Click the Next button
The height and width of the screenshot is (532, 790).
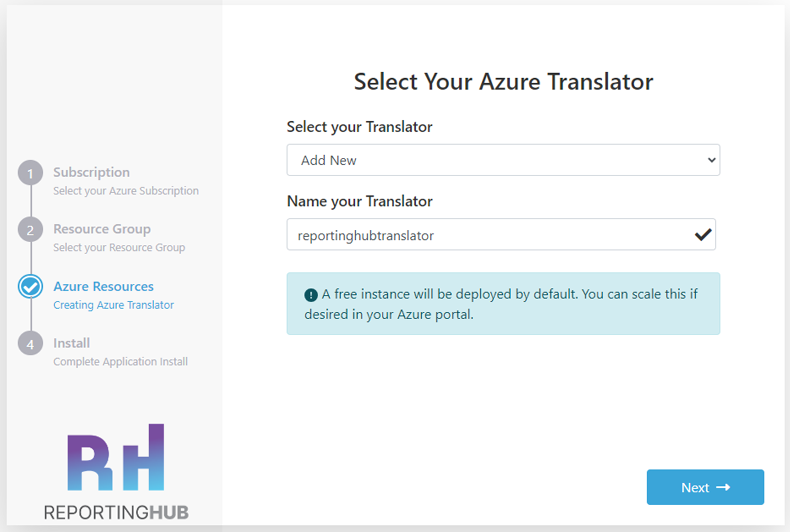tap(705, 487)
